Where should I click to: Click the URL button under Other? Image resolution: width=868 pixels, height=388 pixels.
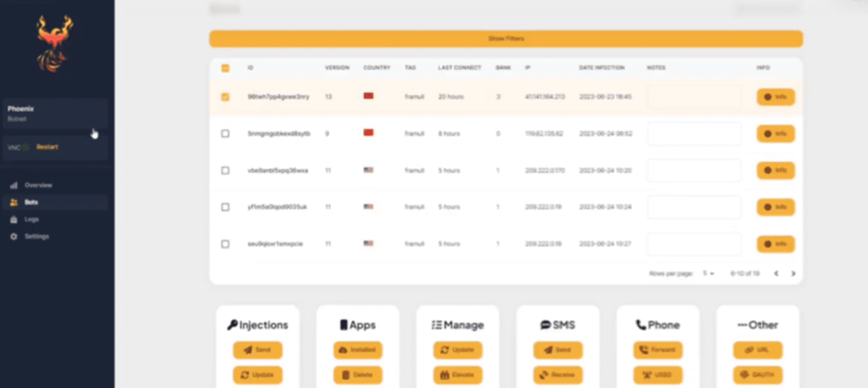pos(757,350)
